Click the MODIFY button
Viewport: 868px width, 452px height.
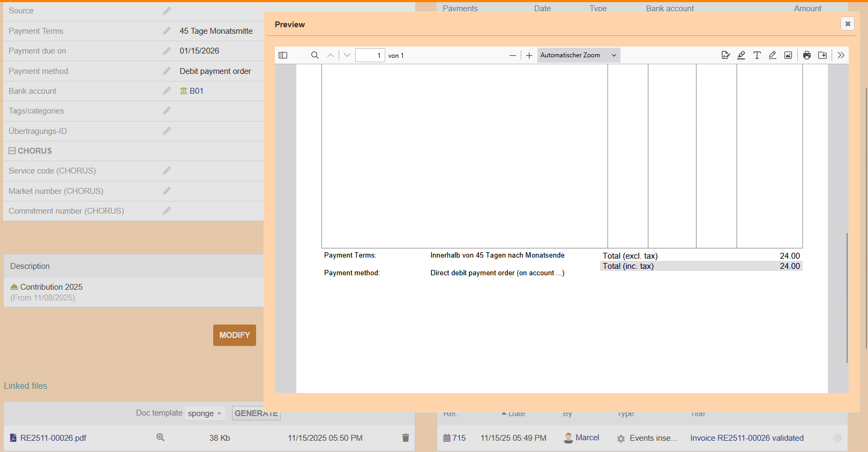(234, 335)
